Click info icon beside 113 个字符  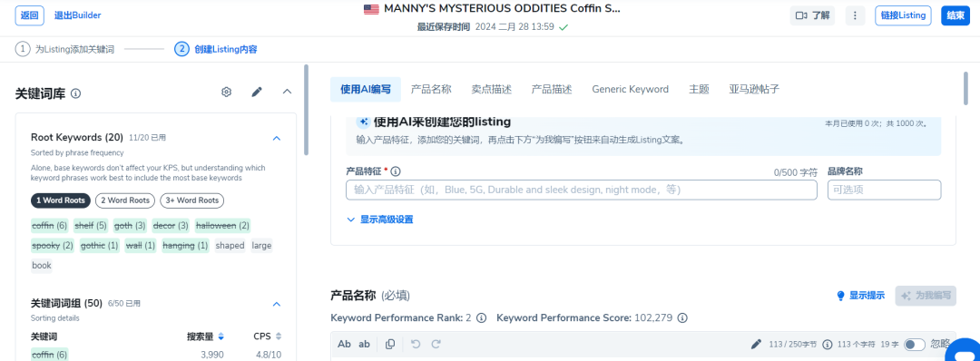point(828,344)
